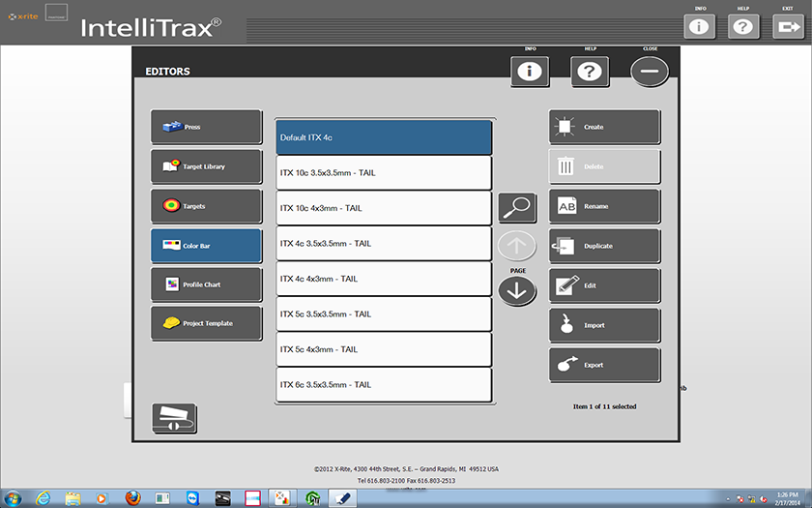Select Default ITX 4c color bar

(384, 137)
